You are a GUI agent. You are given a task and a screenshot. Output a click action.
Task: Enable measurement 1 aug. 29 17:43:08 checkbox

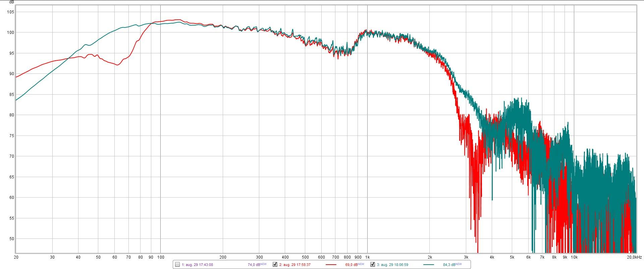point(177,264)
